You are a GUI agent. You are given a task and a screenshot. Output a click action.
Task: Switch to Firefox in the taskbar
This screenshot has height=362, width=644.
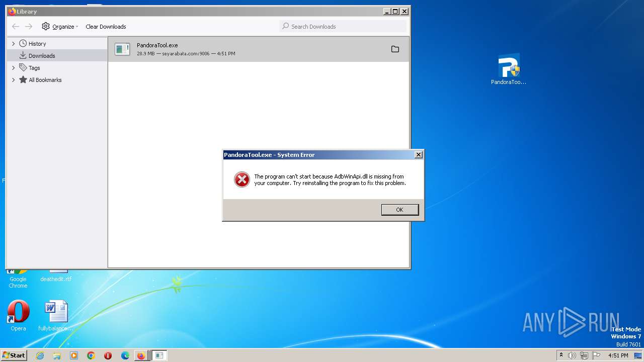(141, 355)
